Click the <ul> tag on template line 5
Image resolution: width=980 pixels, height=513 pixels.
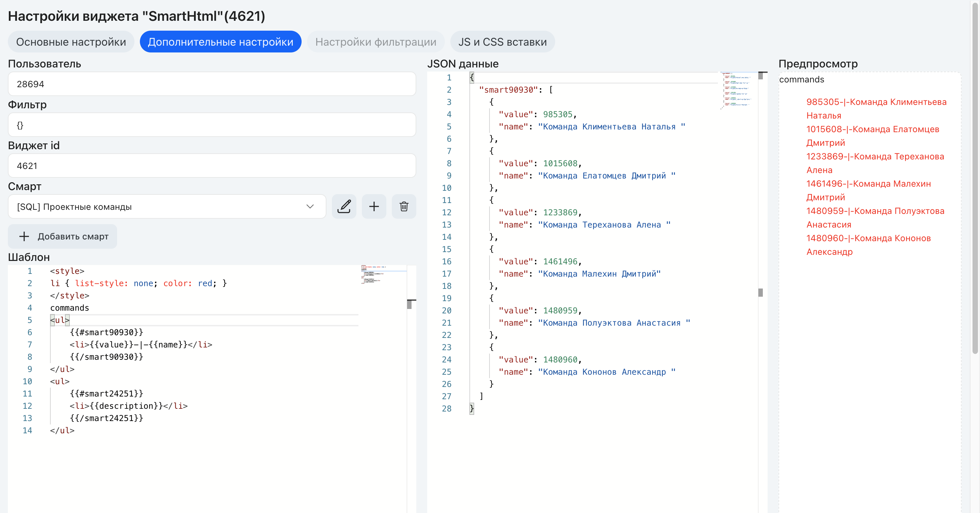pos(60,321)
